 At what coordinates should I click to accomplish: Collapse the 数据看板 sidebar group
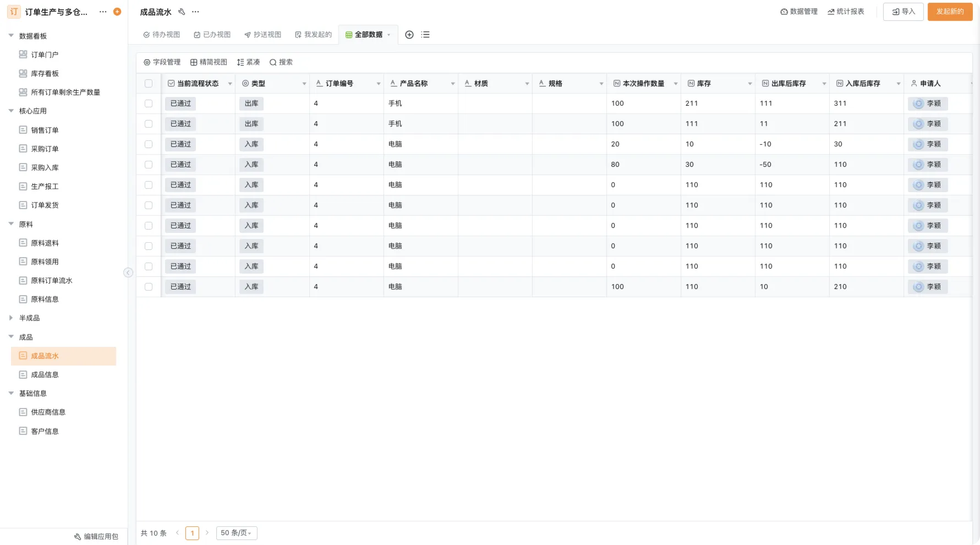click(11, 36)
